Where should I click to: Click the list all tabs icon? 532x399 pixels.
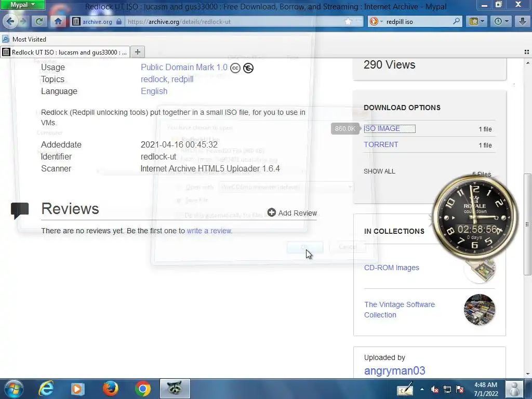click(x=527, y=52)
